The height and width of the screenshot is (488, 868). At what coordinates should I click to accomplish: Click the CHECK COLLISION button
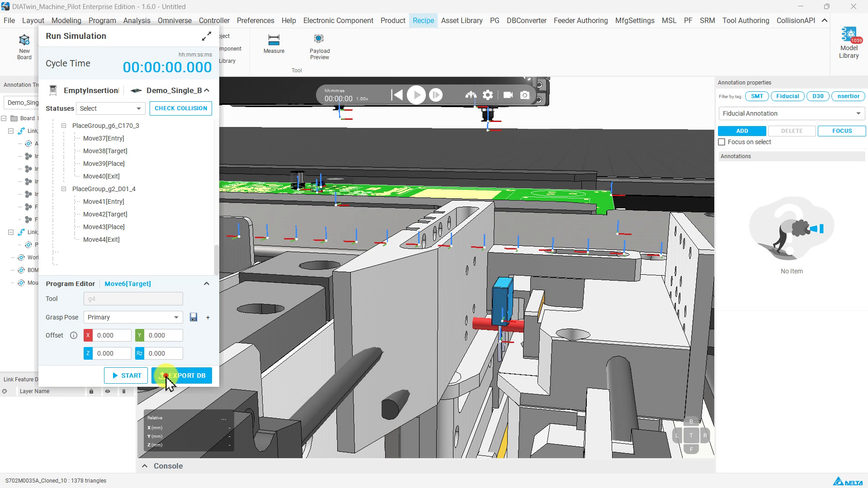[181, 108]
